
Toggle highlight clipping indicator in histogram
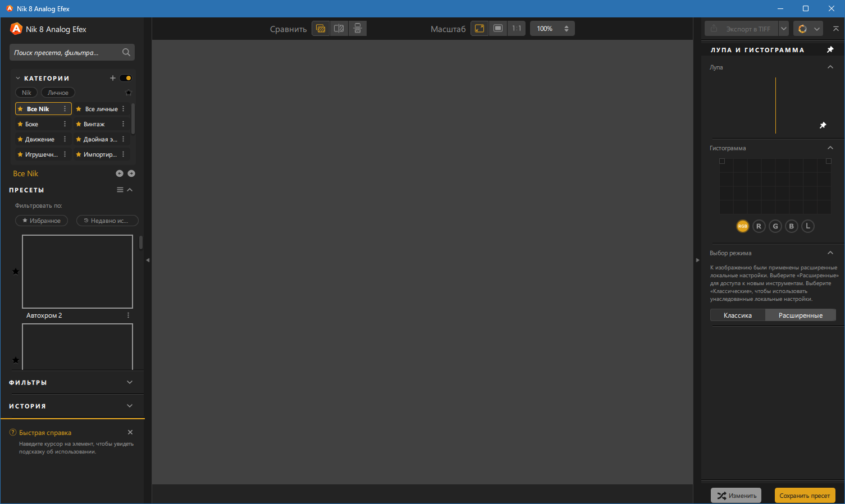coord(829,161)
